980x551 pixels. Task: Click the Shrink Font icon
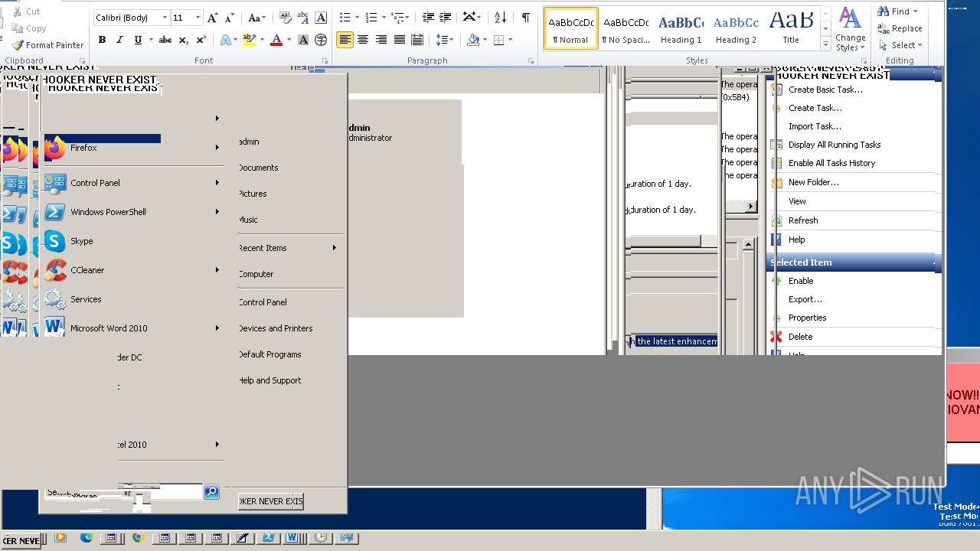click(231, 18)
